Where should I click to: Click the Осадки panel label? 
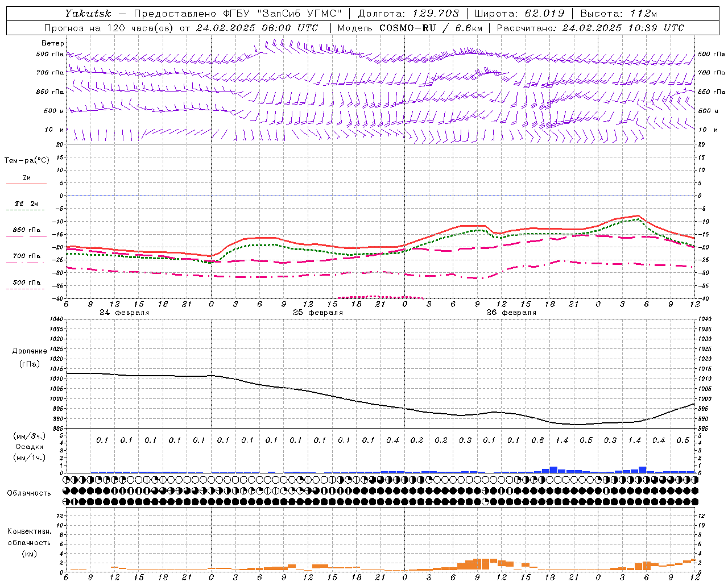coord(29,447)
